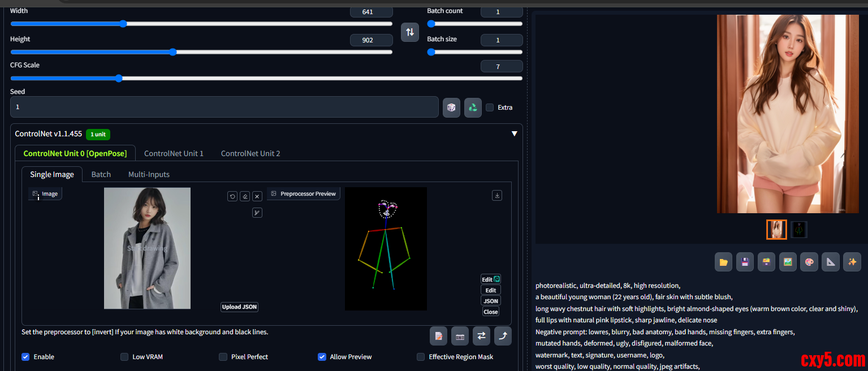The width and height of the screenshot is (868, 371).
Task: Swap width and height with arrows button
Action: tap(410, 32)
